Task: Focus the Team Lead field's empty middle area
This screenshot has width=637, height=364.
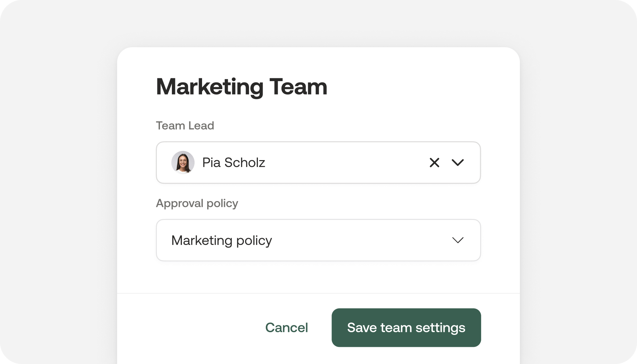Action: (342, 162)
